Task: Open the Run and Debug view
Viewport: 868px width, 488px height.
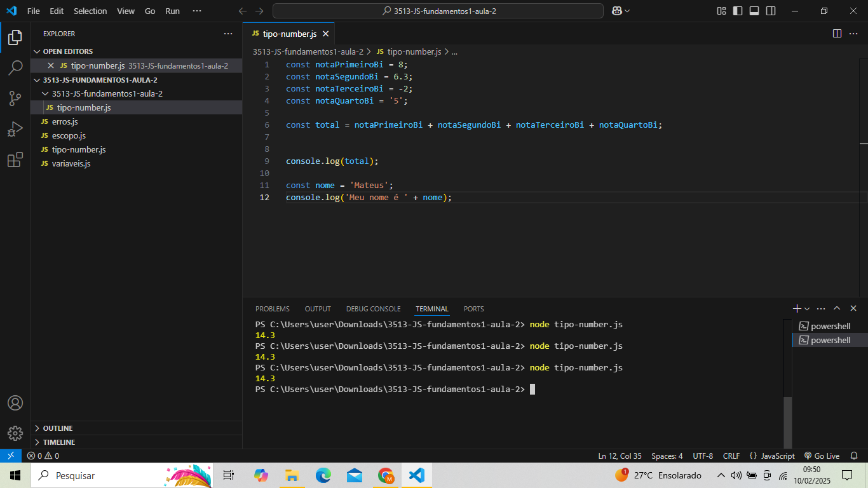Action: [15, 129]
